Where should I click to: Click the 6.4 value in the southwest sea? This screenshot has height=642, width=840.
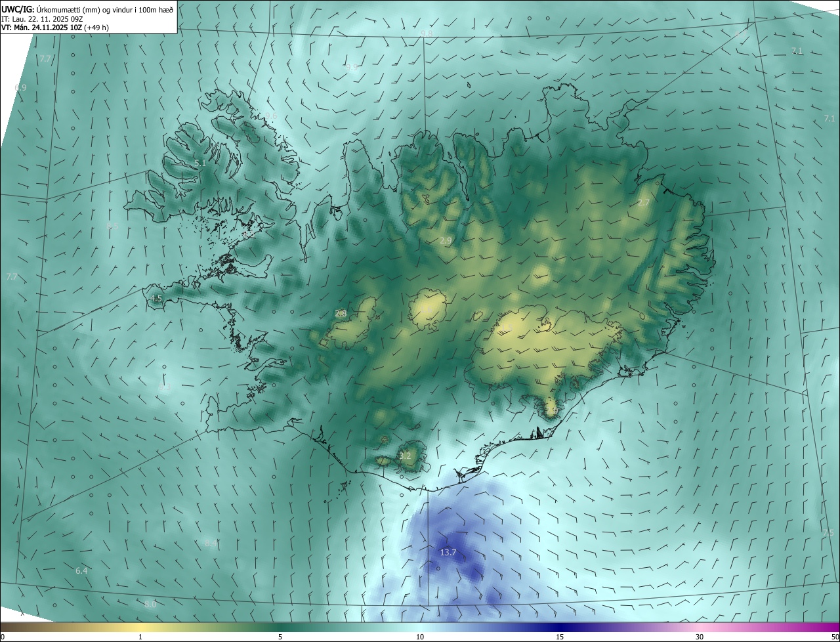[x=81, y=571]
